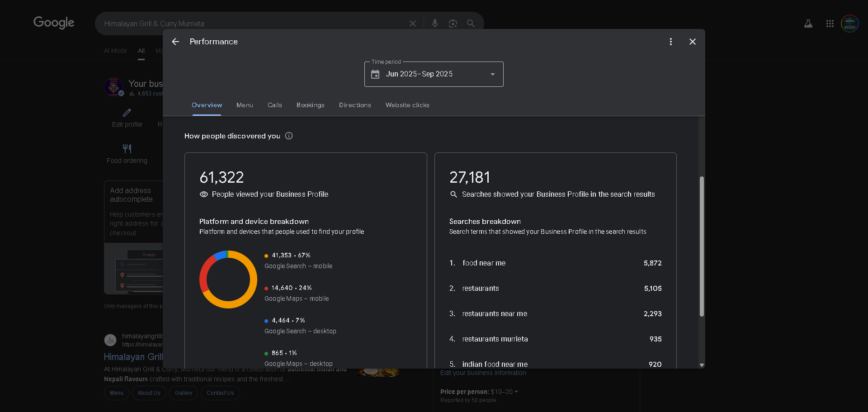Click the Edit profile pencil icon
This screenshot has width=868, height=412.
point(127,113)
